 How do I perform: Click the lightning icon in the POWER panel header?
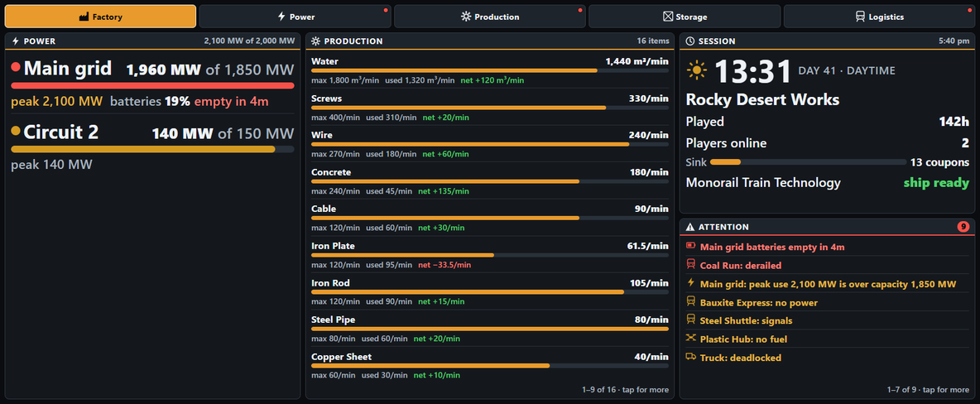click(x=16, y=41)
